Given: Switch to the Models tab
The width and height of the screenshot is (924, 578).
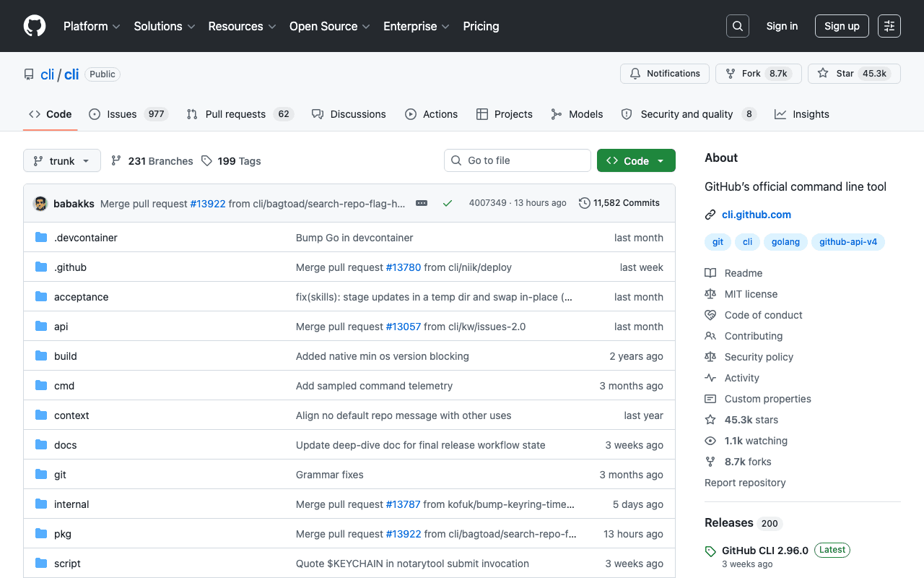Looking at the screenshot, I should (577, 114).
